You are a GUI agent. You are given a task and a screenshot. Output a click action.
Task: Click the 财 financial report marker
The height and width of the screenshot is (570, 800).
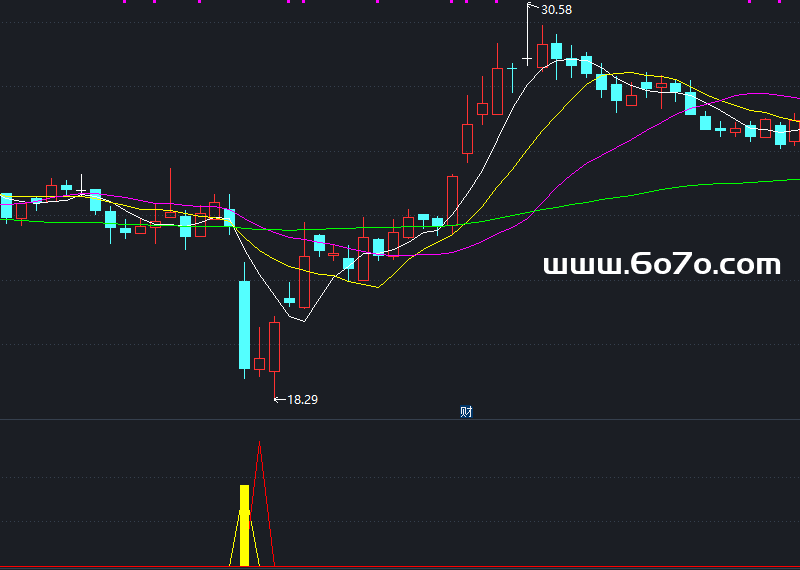pyautogui.click(x=466, y=412)
